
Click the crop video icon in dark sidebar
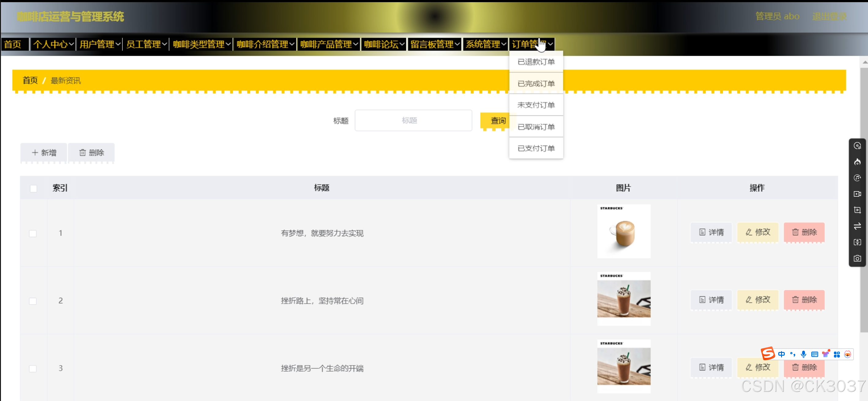857,210
